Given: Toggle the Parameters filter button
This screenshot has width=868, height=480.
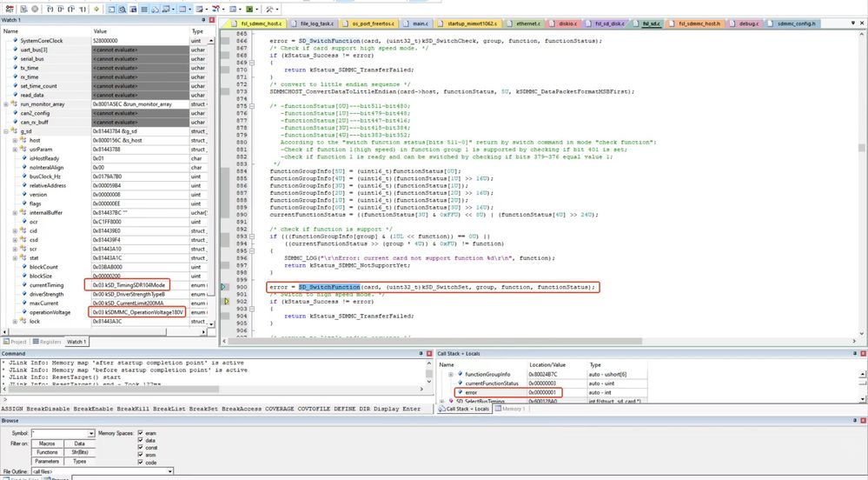Looking at the screenshot, I should pos(47,461).
